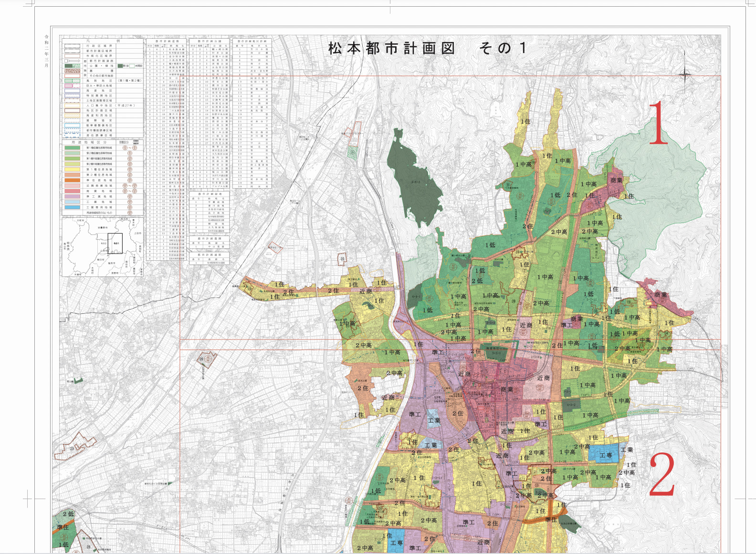Screen dimensions: 756x554
Task: Click the circled 35 facility marker
Action: click(x=342, y=258)
